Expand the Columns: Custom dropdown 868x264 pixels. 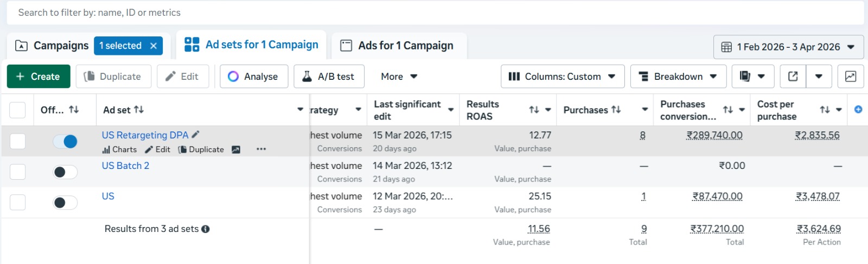pos(562,77)
